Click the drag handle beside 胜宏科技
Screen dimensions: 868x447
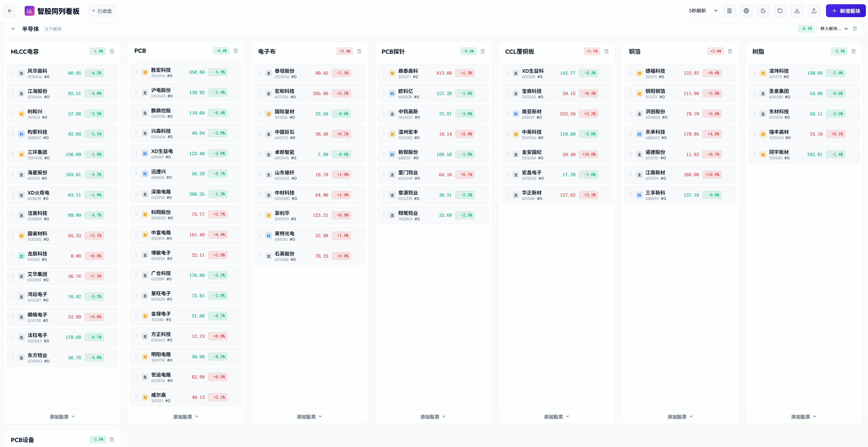pos(136,72)
